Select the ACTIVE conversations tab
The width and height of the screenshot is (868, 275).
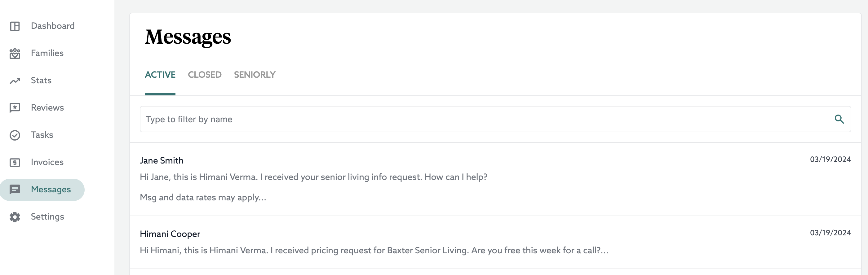[x=160, y=74]
